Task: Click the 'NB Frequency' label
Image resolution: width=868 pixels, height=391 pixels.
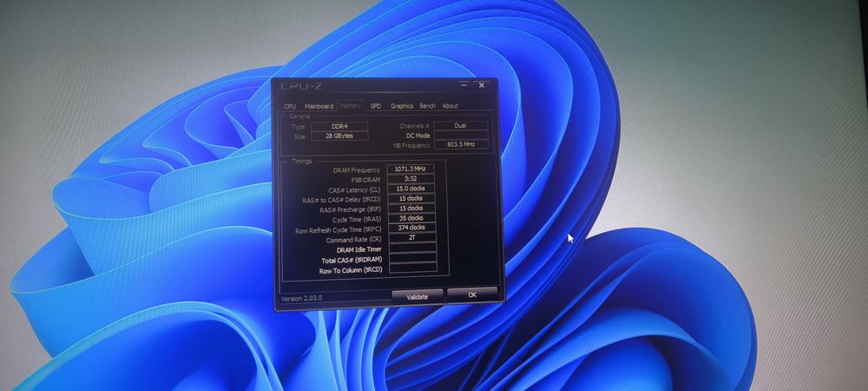Action: pyautogui.click(x=411, y=146)
